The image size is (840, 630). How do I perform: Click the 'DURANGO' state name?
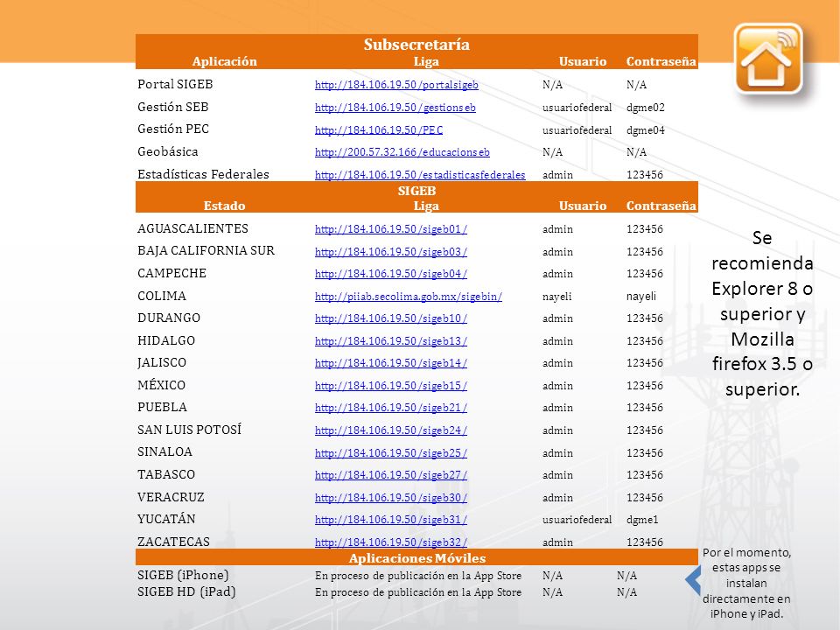coord(169,318)
